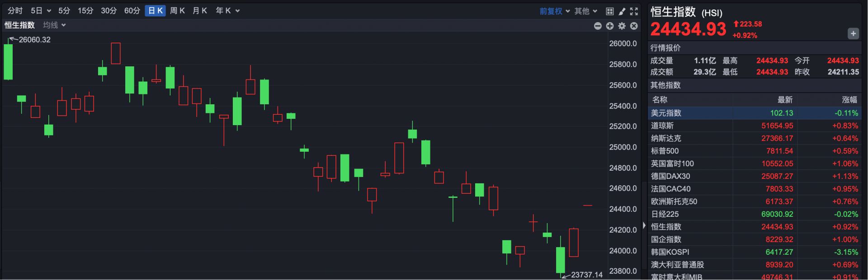Zoom in chart with plus icon
The width and height of the screenshot is (868, 280).
pos(610,26)
